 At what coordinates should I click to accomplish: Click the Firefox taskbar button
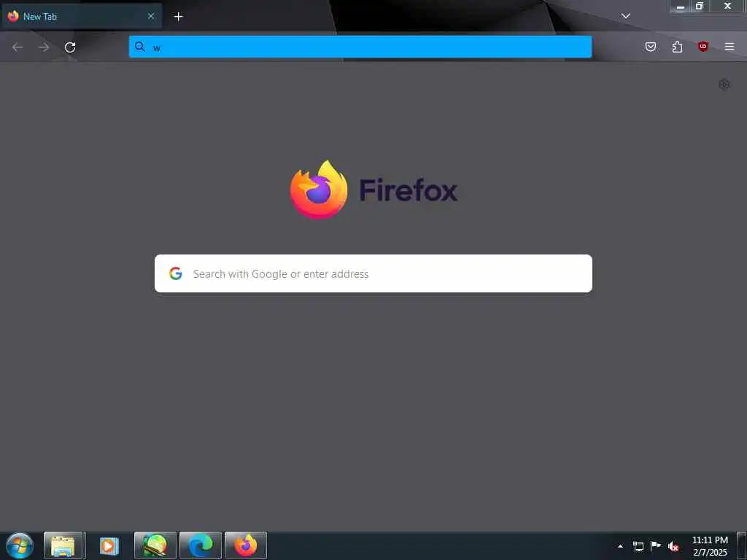pos(246,545)
